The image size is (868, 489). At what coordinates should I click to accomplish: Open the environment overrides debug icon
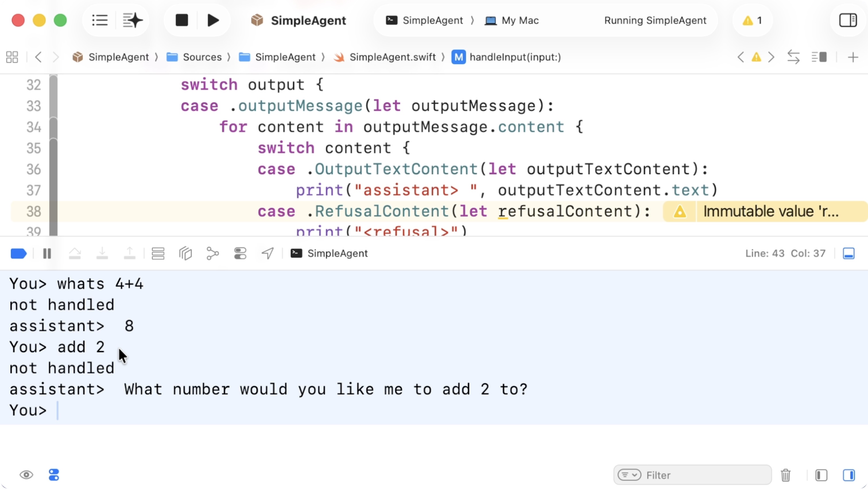[x=240, y=254]
